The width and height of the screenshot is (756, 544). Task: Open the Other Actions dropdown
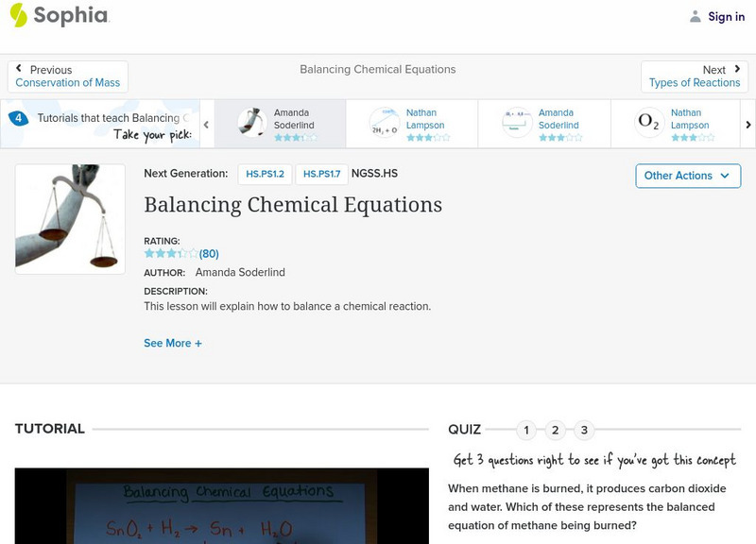pos(687,176)
